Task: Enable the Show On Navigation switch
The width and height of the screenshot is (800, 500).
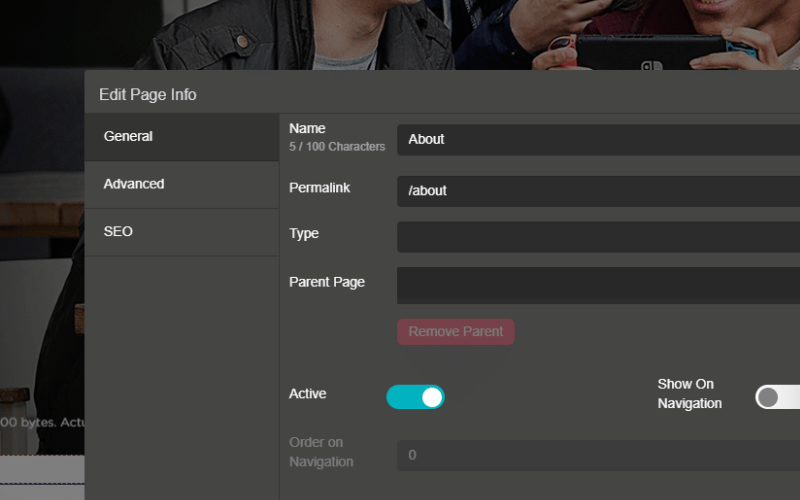Action: point(778,397)
